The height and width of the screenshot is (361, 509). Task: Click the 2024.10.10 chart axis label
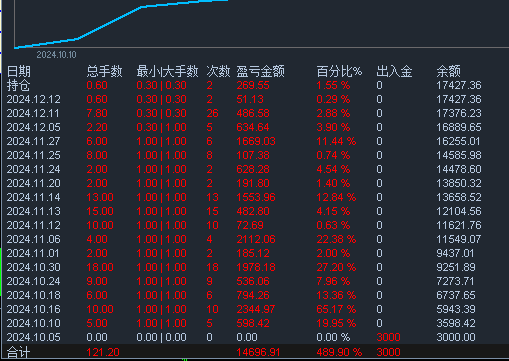click(x=56, y=55)
